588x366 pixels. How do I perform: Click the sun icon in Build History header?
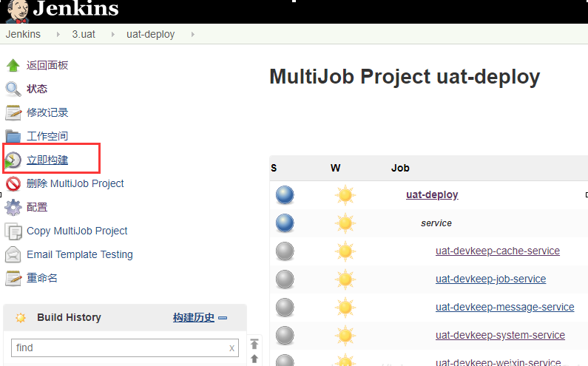pos(21,318)
